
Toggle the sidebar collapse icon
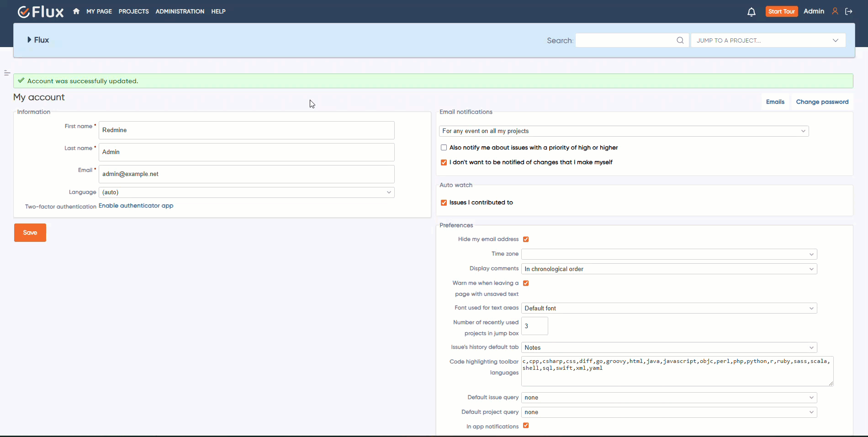(x=7, y=73)
